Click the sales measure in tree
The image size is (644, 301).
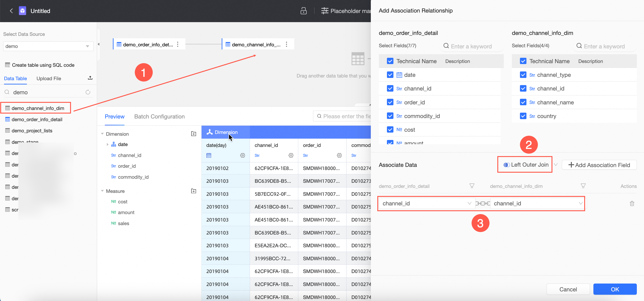point(124,223)
